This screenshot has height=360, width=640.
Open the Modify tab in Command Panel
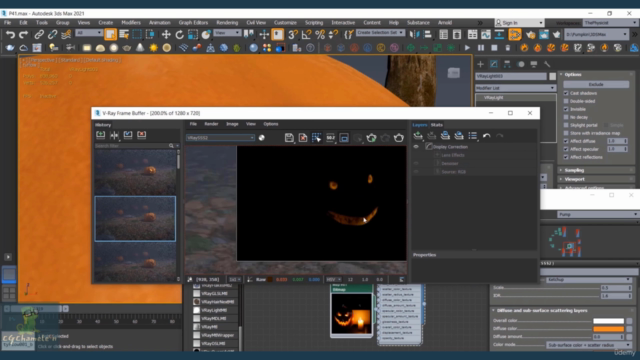(x=493, y=64)
